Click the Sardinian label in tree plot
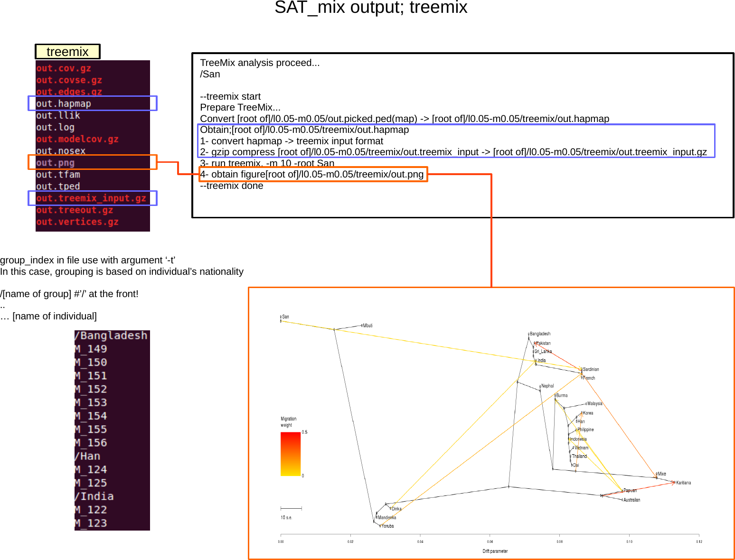Image resolution: width=735 pixels, height=560 pixels. [591, 369]
